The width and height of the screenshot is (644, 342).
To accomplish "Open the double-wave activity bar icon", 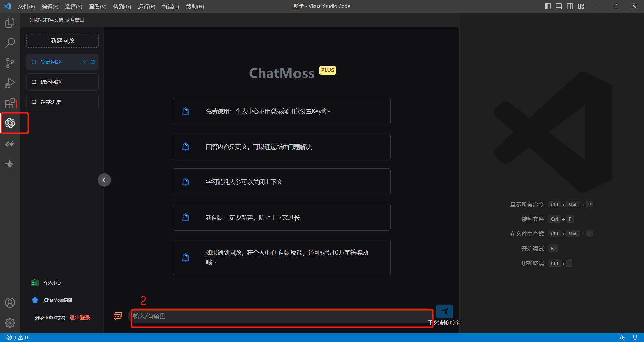I will point(10,144).
